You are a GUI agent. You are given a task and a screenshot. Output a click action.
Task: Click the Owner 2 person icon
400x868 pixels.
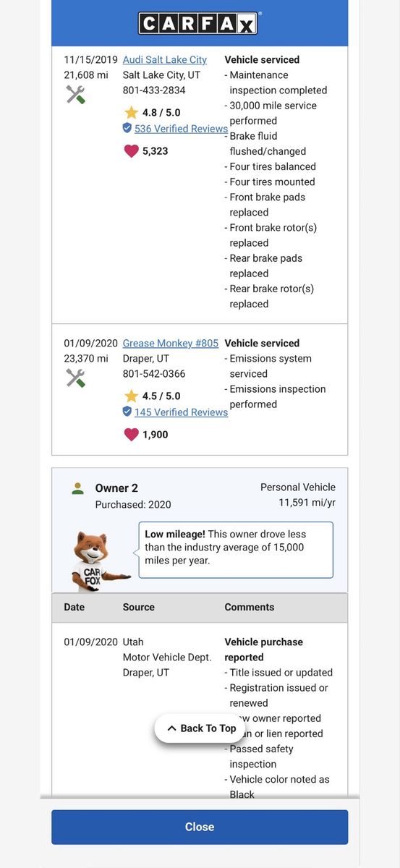click(77, 488)
